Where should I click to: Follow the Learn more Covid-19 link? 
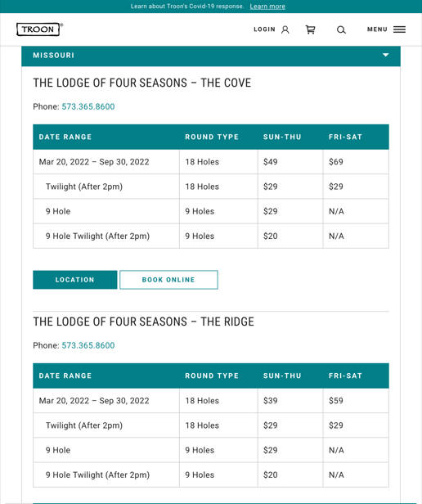tap(267, 7)
